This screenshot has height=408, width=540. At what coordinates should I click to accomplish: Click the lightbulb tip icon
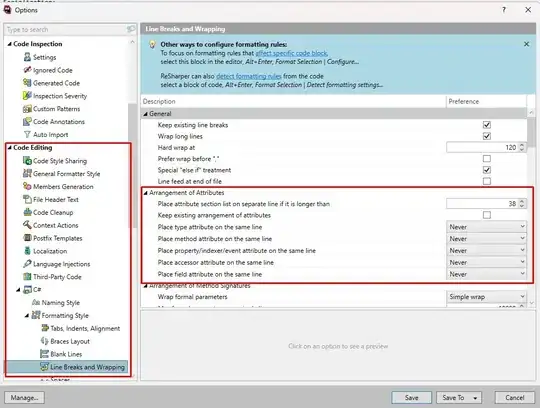tap(152, 44)
